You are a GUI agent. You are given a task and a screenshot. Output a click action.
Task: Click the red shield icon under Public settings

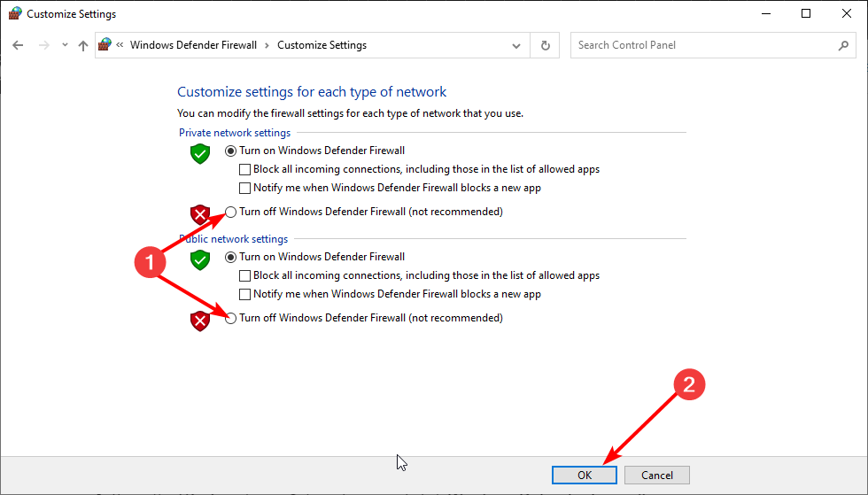[200, 321]
